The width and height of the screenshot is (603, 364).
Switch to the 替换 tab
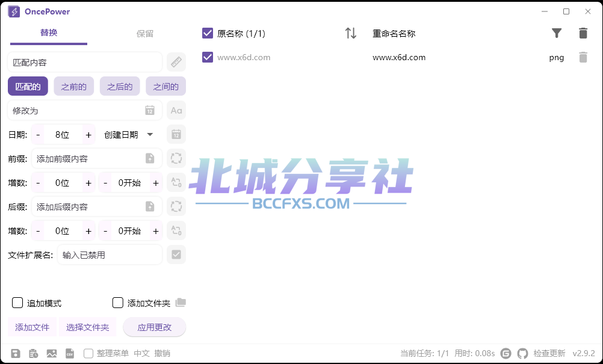click(49, 33)
